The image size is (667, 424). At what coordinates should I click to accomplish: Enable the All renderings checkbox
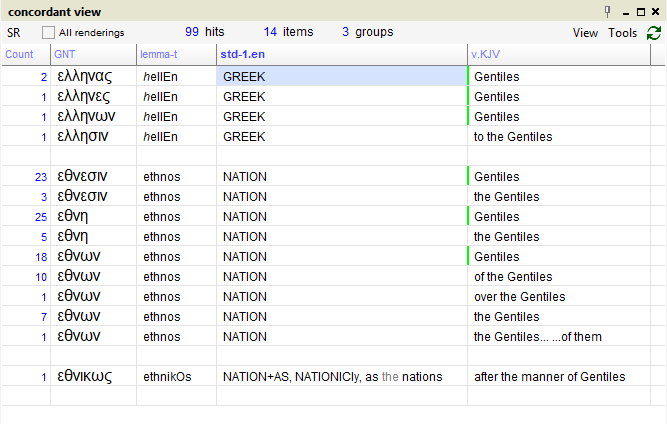pos(49,33)
